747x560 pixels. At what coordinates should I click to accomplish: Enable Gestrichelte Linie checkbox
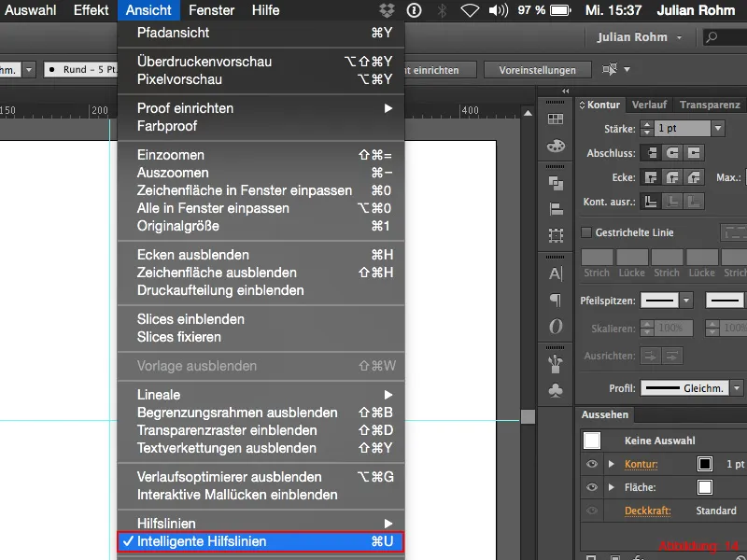pos(586,232)
